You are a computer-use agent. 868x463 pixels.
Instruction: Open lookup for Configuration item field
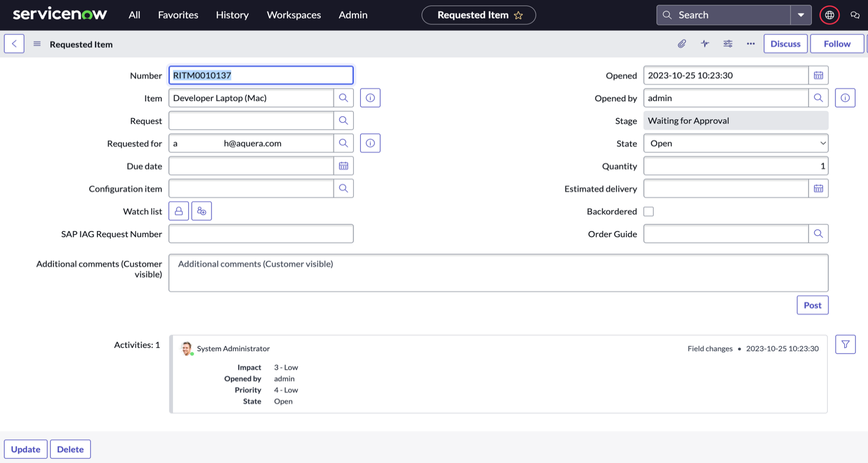pos(344,188)
